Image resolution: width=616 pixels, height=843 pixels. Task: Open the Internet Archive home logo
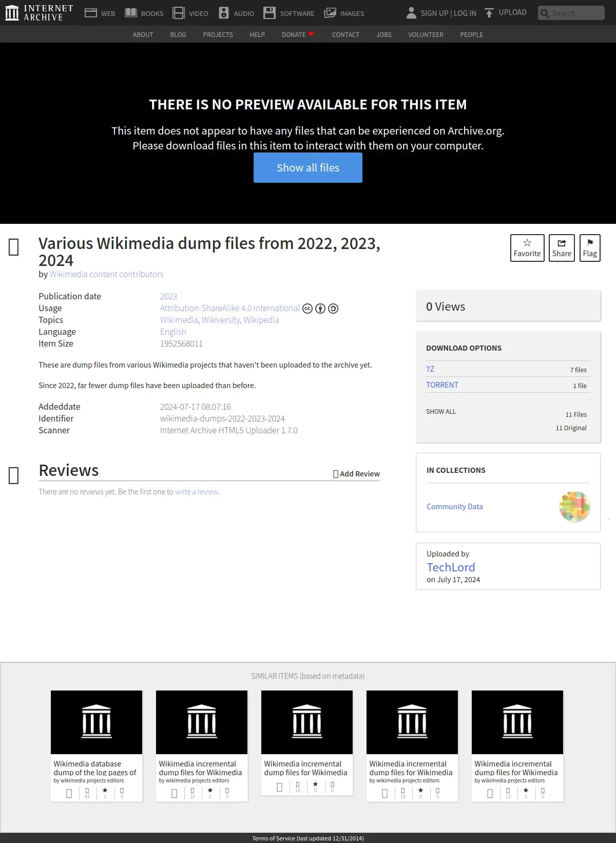[39, 13]
